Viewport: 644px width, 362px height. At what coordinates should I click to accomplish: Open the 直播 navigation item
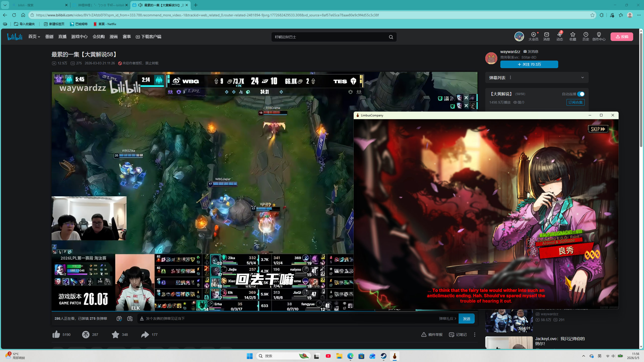tap(62, 37)
